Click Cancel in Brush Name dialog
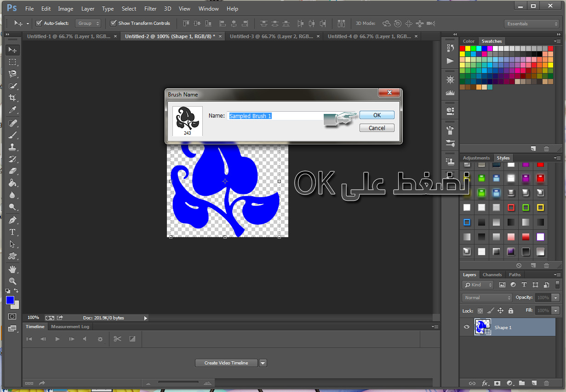This screenshot has width=566, height=392. pyautogui.click(x=377, y=128)
